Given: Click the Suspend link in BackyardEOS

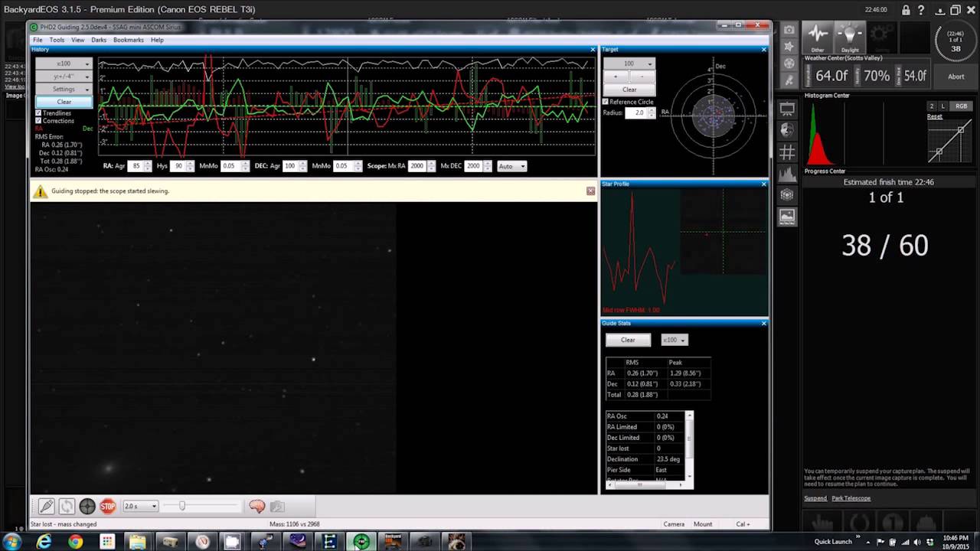Looking at the screenshot, I should click(815, 498).
